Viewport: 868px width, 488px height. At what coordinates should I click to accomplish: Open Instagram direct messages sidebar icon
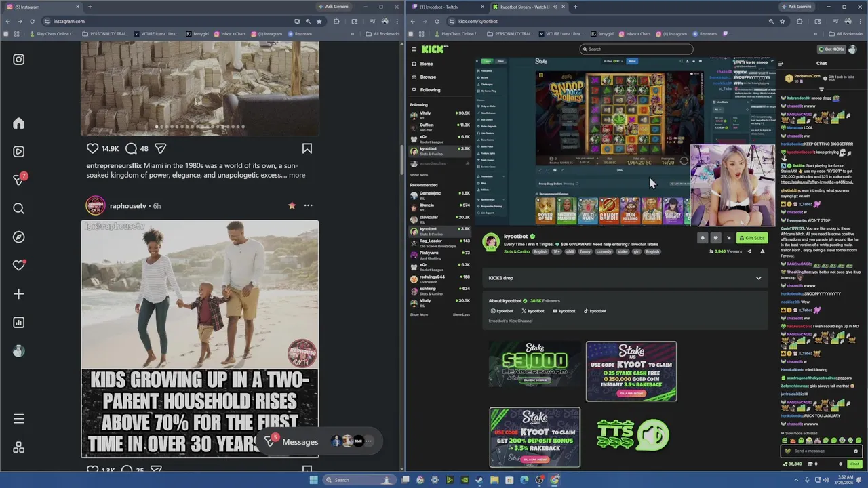[x=19, y=180]
